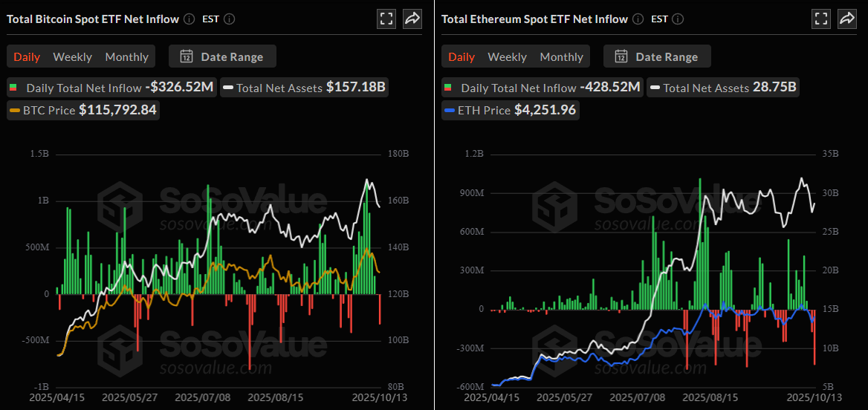Click share arrow icon on Bitcoin chart
This screenshot has height=410, width=868.
(412, 19)
